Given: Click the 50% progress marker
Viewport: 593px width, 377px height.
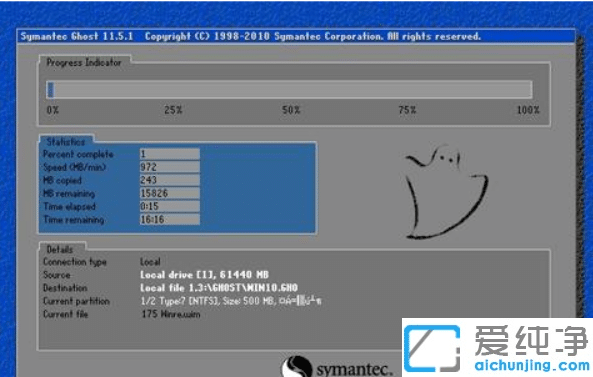Looking at the screenshot, I should 291,110.
